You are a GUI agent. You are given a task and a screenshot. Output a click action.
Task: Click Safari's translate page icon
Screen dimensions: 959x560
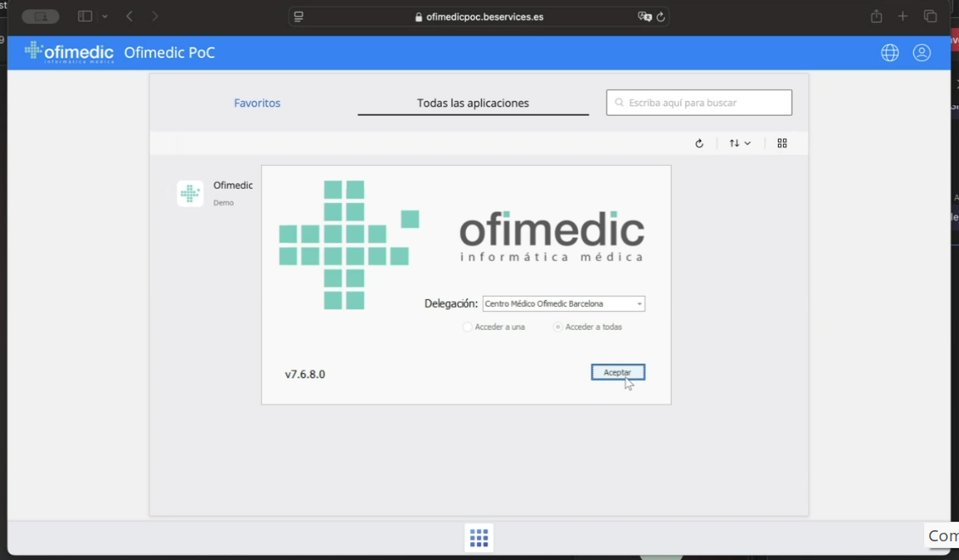[x=644, y=17]
